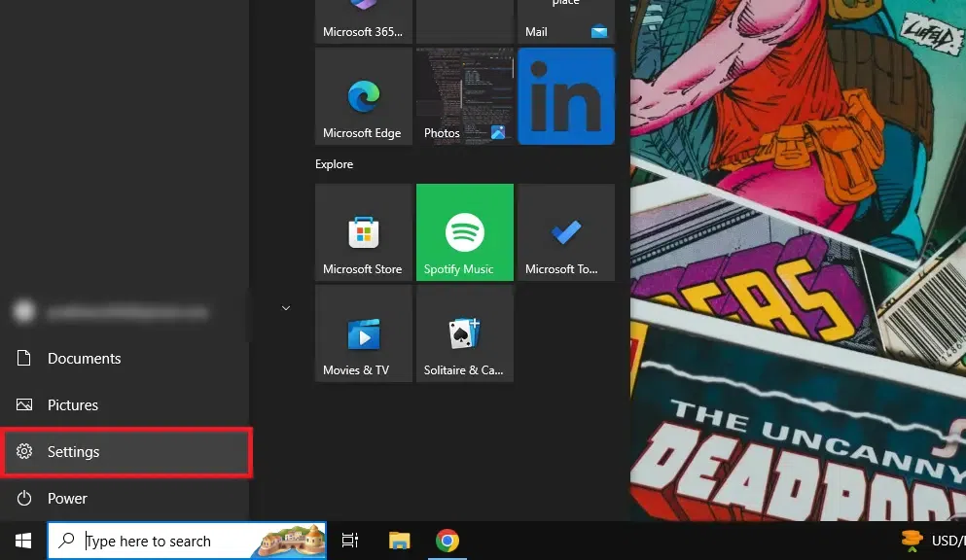Select the blurred user account entry
The width and height of the screenshot is (966, 560).
coord(125,312)
